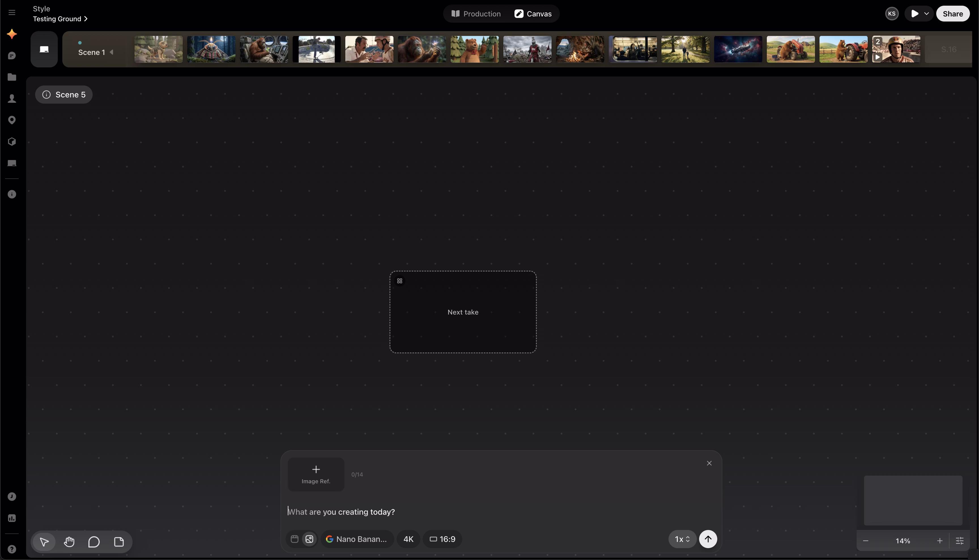Open the hamburger menu in top-left corner
979x560 pixels.
pos(12,13)
